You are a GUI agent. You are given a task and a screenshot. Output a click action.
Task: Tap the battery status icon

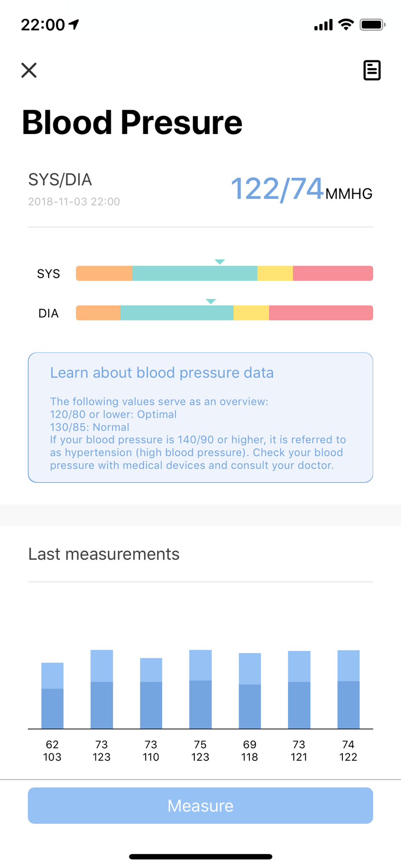click(372, 24)
